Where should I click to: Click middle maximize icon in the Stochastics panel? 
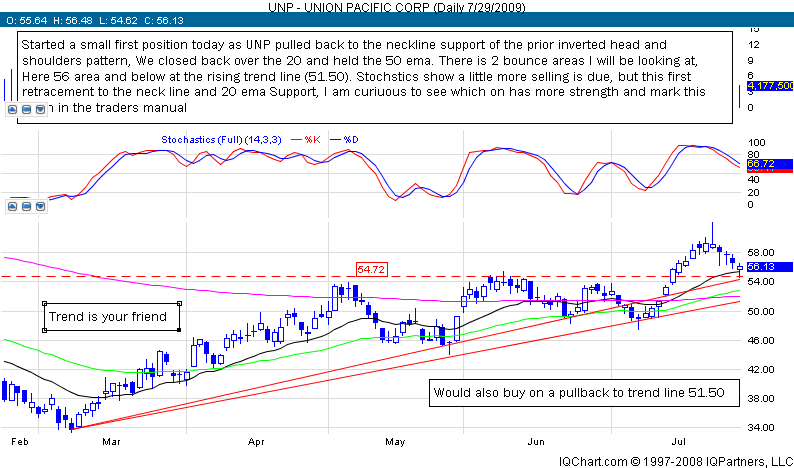(27, 208)
